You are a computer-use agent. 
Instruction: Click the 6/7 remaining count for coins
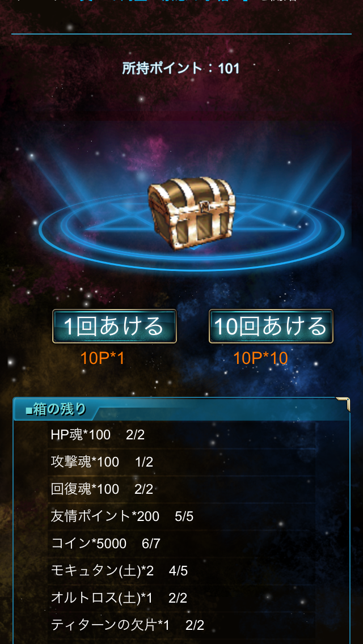click(151, 544)
